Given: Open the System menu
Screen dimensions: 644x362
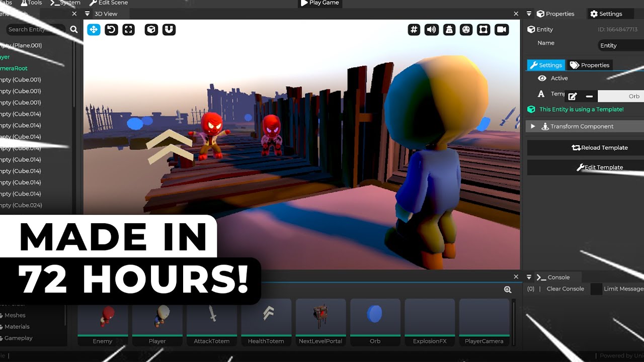Looking at the screenshot, I should coord(65,3).
